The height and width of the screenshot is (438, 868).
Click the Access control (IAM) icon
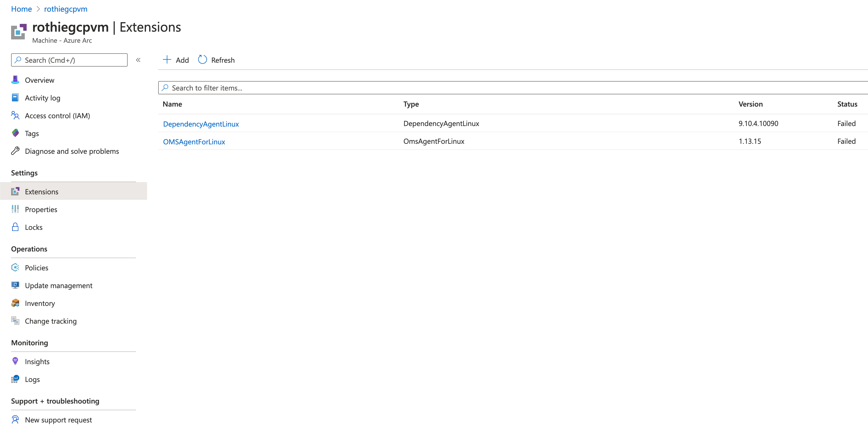15,115
